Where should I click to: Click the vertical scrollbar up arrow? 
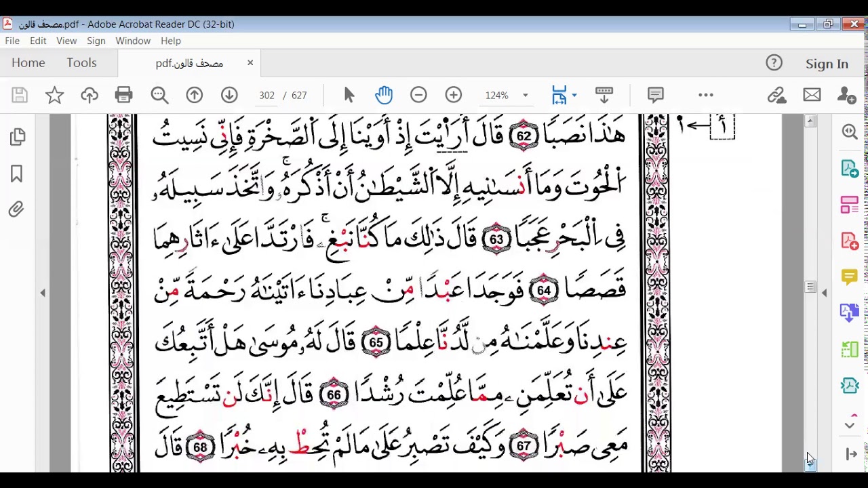click(810, 121)
